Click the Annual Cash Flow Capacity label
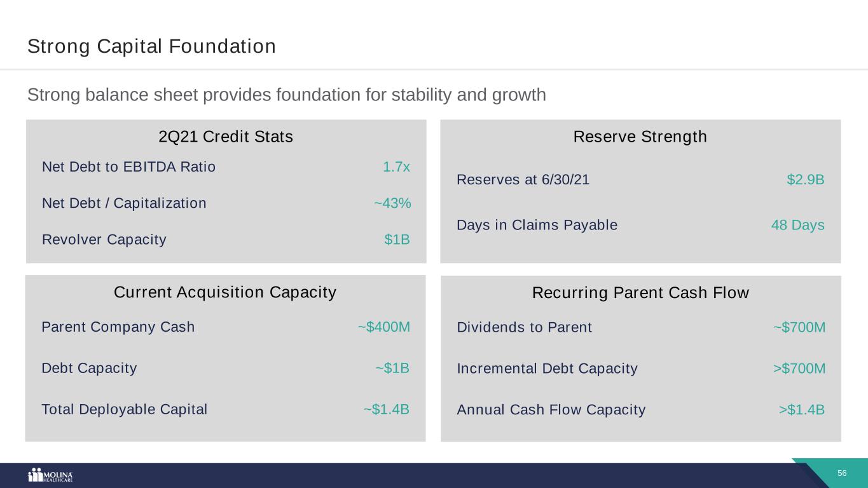The width and height of the screenshot is (868, 488). point(551,410)
